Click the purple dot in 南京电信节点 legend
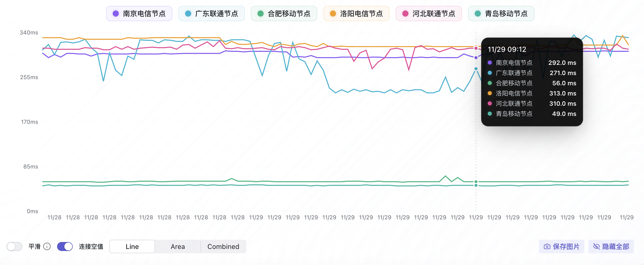 point(116,14)
